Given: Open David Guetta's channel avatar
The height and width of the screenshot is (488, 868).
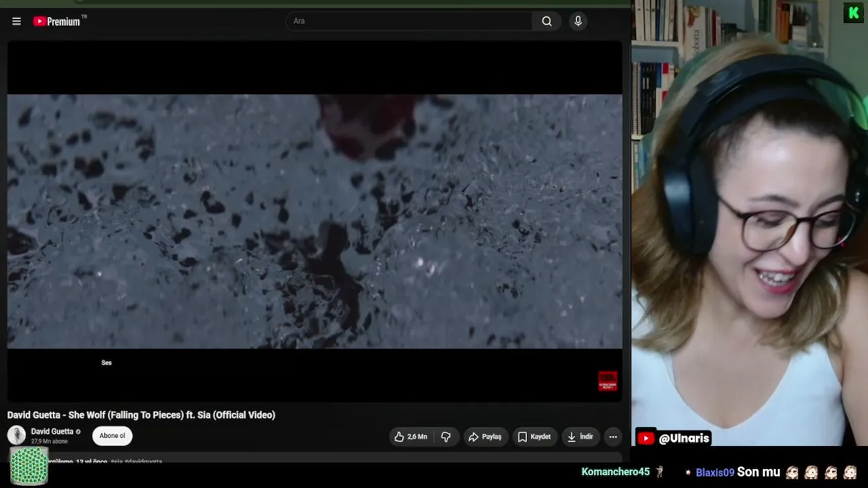Looking at the screenshot, I should click(x=16, y=435).
